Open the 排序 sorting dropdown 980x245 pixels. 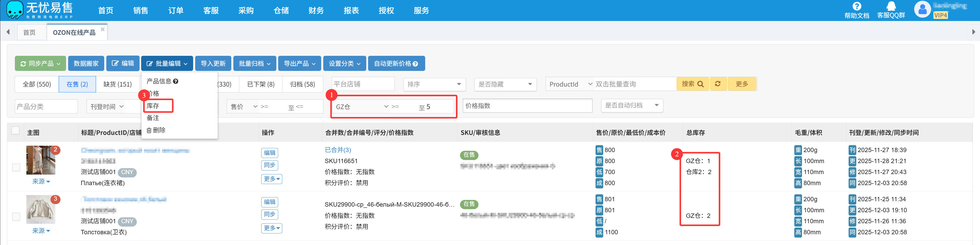[433, 84]
